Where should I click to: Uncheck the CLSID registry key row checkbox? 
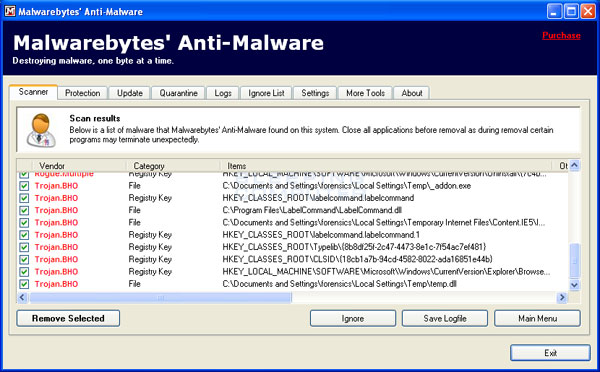tap(24, 259)
